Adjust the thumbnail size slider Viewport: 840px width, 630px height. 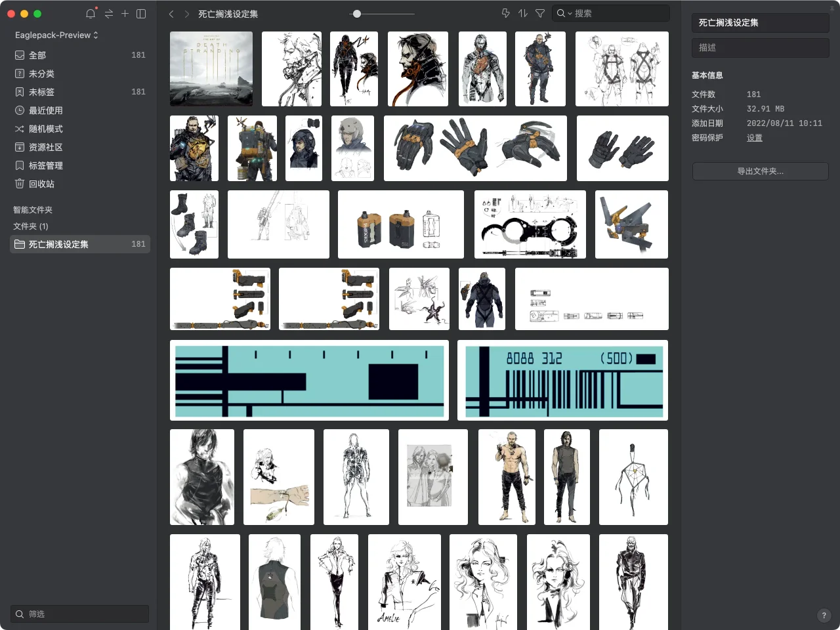point(356,14)
